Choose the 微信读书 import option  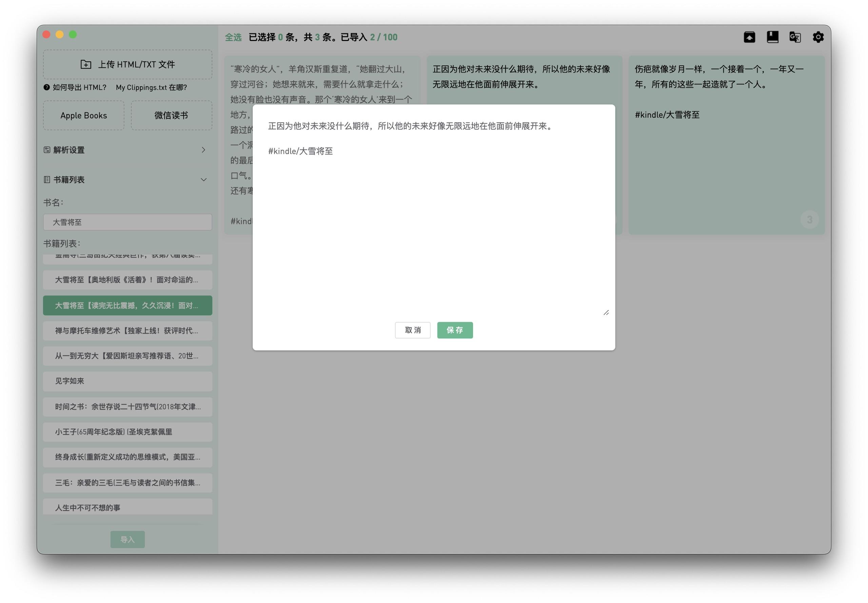[171, 115]
